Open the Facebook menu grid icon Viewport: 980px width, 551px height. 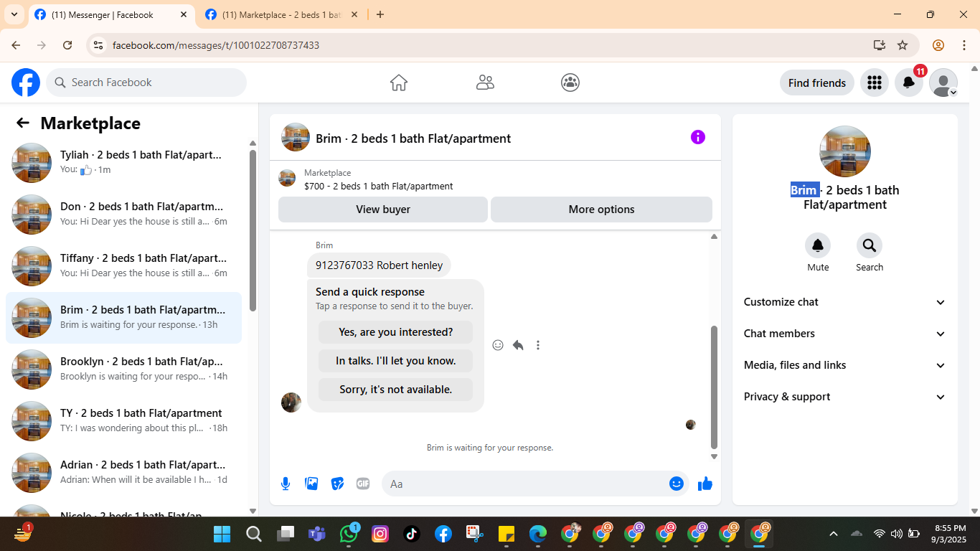(x=874, y=83)
